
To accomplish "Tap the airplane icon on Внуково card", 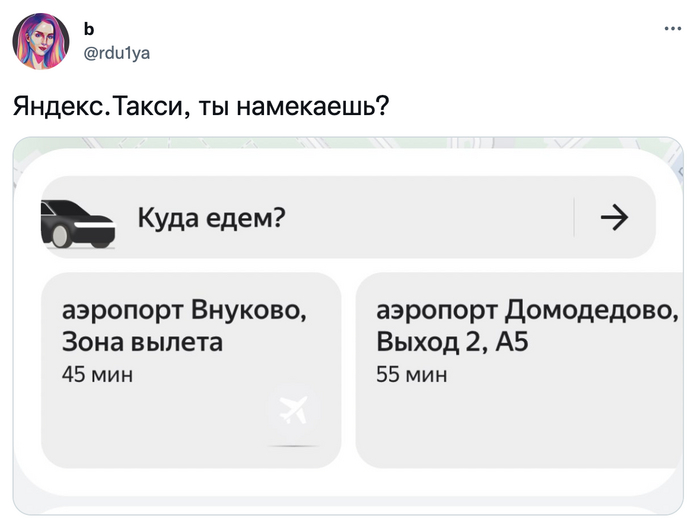I will click(x=294, y=409).
